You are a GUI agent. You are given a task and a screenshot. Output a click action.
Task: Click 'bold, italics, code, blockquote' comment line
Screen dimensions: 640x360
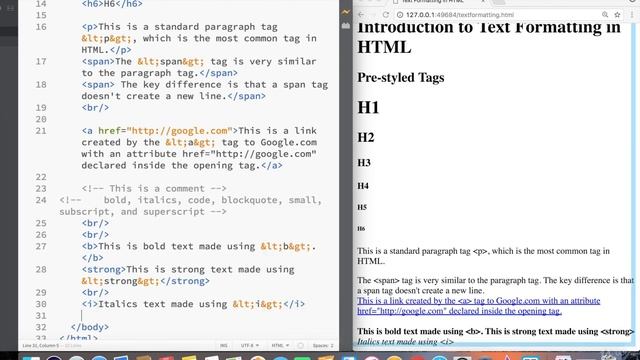click(x=190, y=200)
